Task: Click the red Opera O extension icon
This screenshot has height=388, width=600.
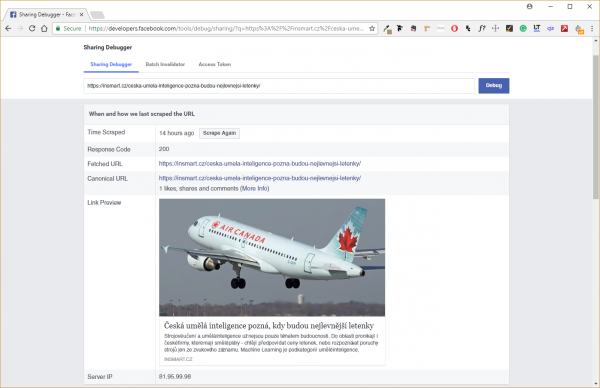Action: [454, 28]
